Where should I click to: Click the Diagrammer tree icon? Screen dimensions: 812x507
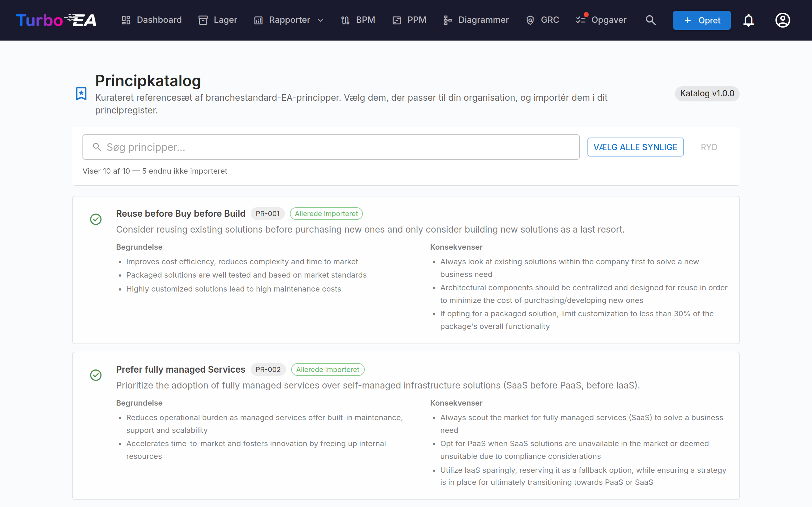coord(448,20)
